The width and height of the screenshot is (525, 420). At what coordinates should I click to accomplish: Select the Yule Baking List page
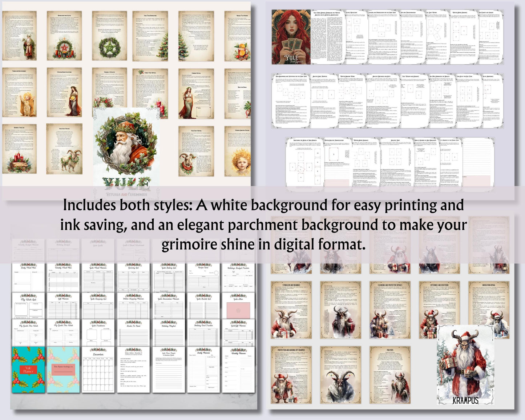(168, 277)
